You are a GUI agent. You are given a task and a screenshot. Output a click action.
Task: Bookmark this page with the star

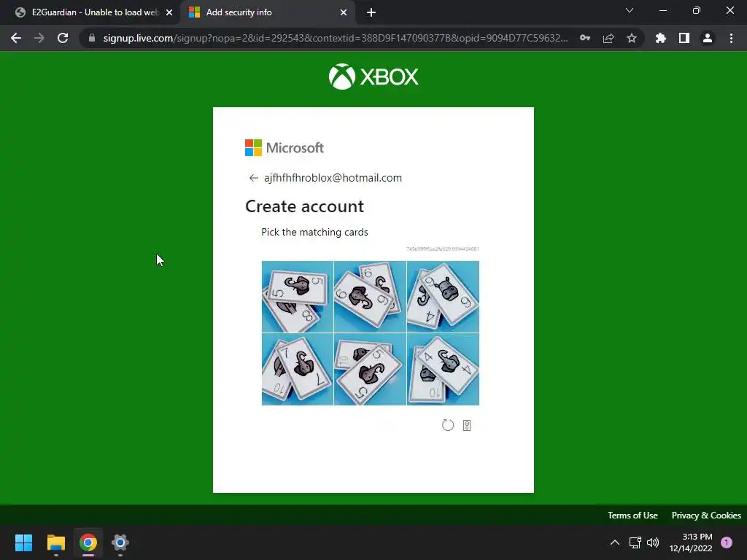[x=632, y=38]
